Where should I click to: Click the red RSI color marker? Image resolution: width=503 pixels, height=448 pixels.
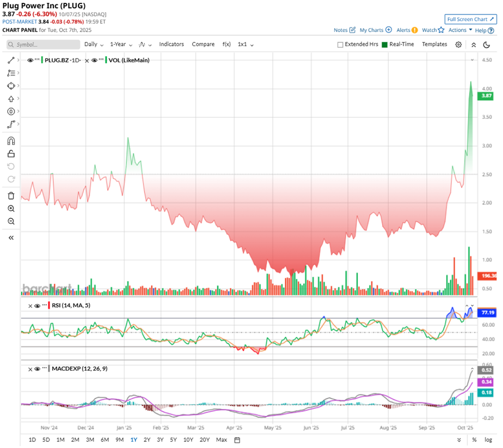click(49, 306)
